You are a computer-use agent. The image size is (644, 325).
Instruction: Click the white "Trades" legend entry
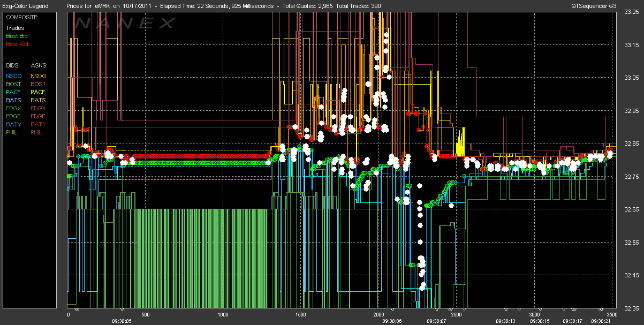15,28
